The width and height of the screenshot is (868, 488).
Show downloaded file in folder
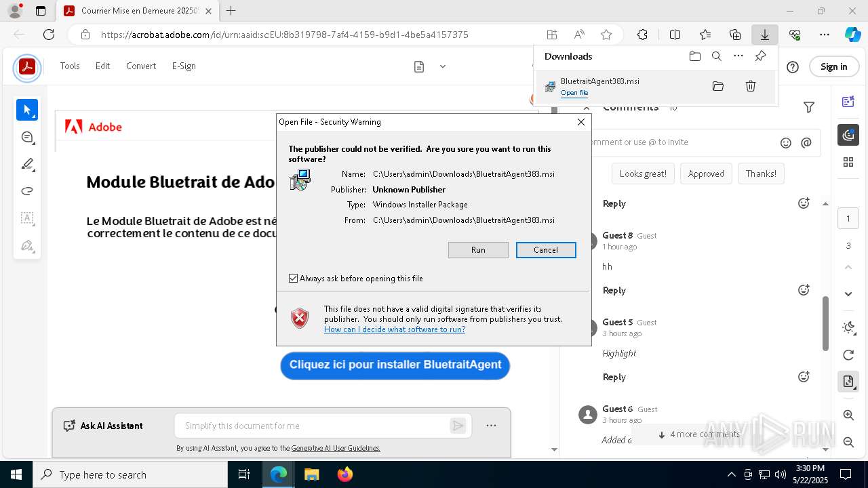coord(718,86)
